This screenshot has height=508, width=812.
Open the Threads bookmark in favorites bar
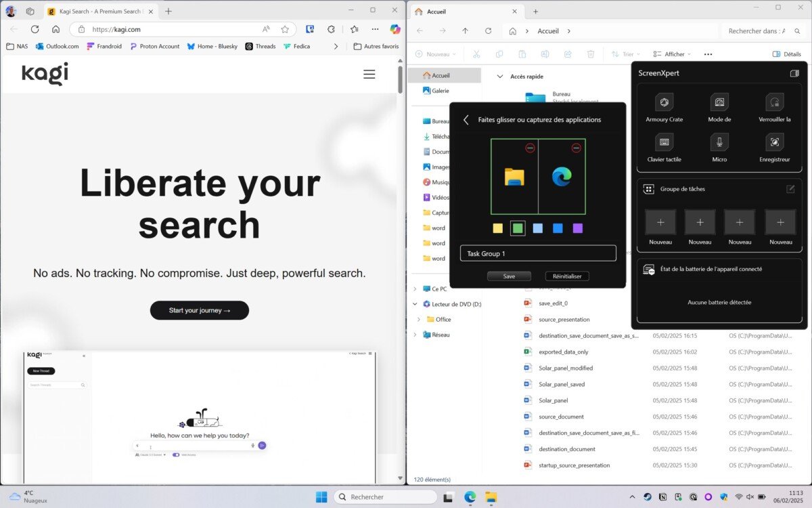point(260,46)
